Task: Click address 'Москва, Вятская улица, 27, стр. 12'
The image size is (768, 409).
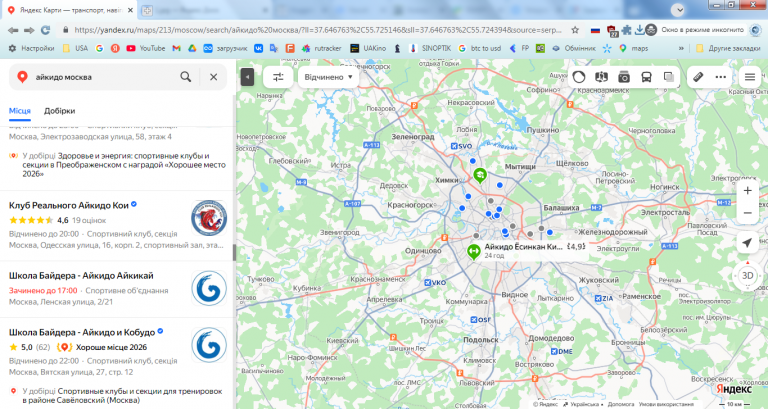Action: (71, 372)
